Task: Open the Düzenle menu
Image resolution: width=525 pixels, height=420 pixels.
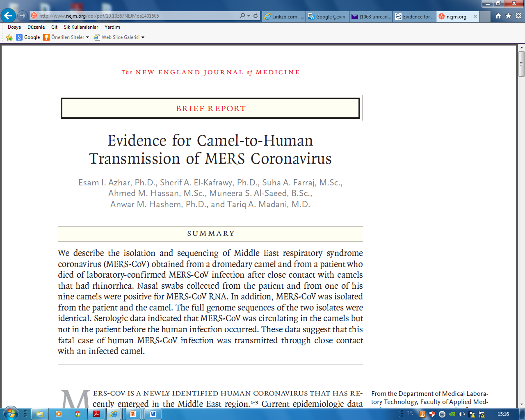Action: pyautogui.click(x=36, y=27)
